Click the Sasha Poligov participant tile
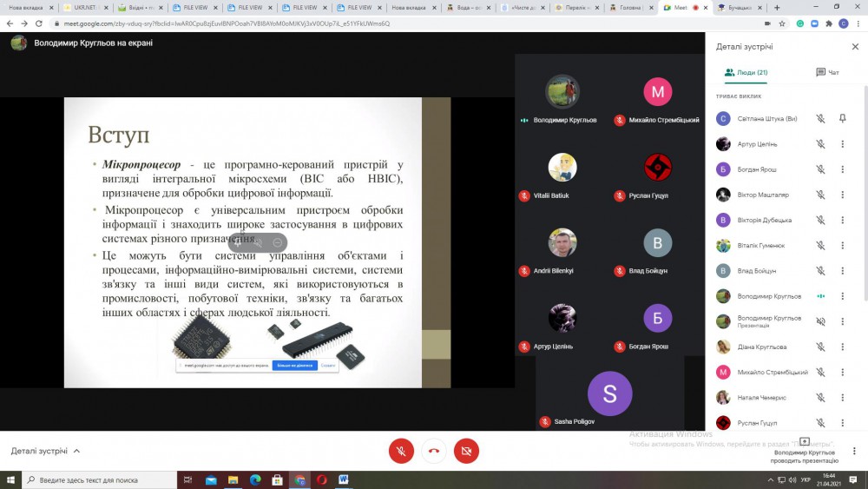Screen dimensions: 868x489 609,400
